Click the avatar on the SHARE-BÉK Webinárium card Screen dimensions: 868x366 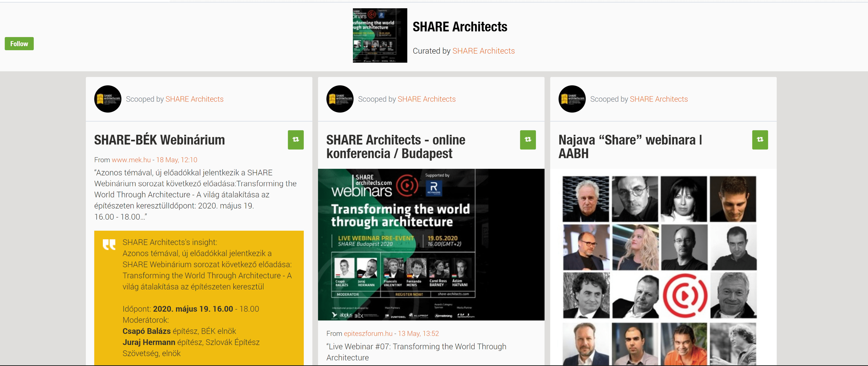tap(108, 99)
